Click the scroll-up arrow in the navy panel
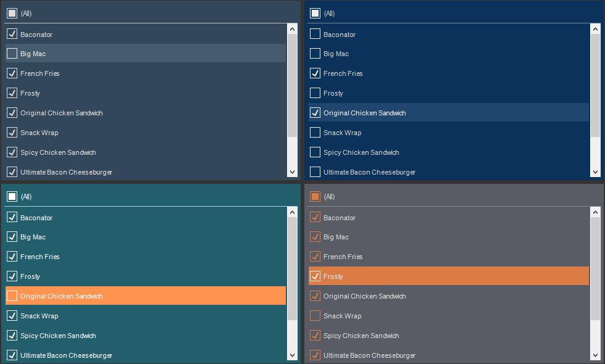605x364 pixels. (x=595, y=28)
